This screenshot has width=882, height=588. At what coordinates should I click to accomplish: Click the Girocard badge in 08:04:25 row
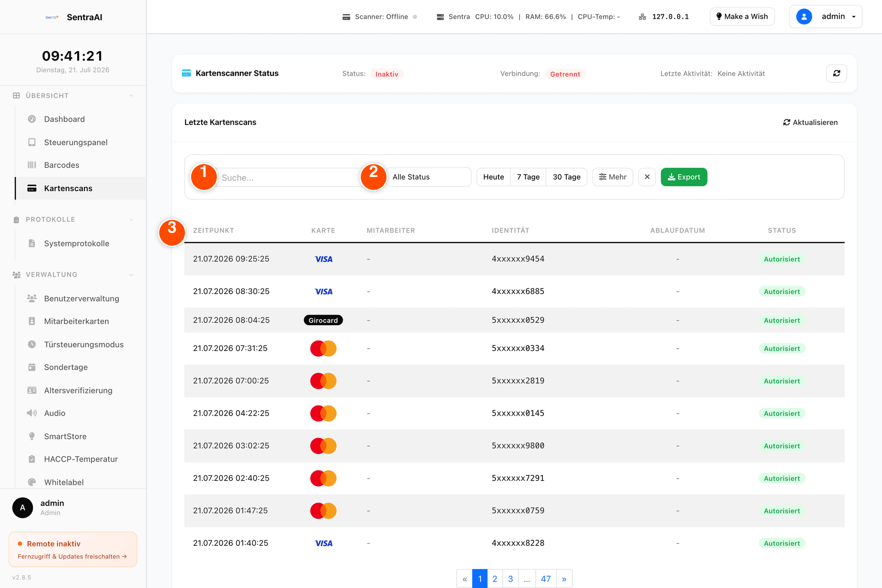pyautogui.click(x=323, y=320)
